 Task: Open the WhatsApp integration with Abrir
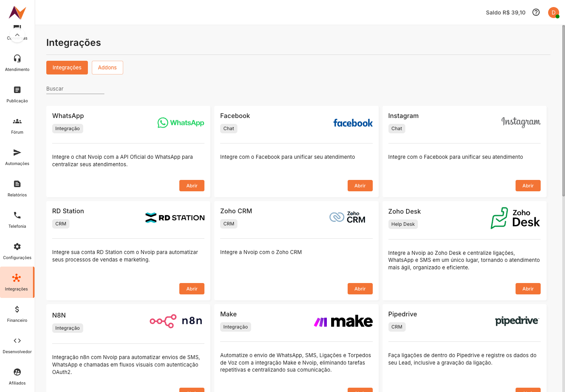click(x=192, y=186)
